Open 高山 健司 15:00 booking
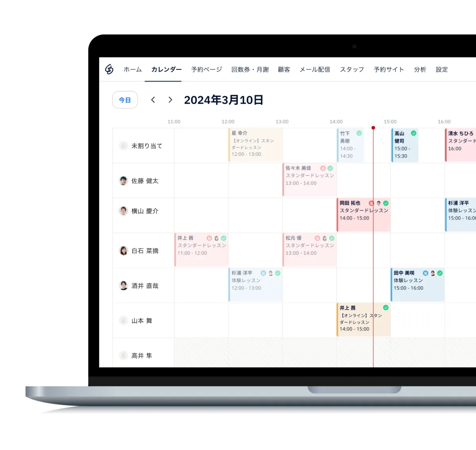The height and width of the screenshot is (450, 476). (x=405, y=145)
